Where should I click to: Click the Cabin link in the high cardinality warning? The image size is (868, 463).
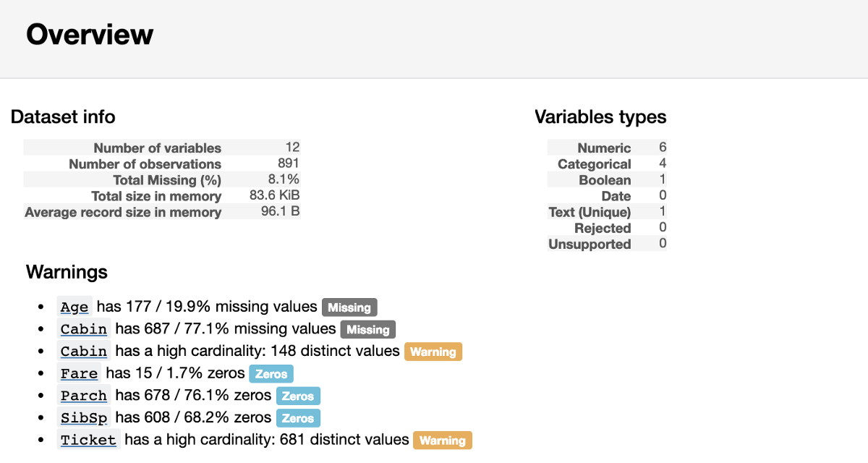click(x=84, y=352)
